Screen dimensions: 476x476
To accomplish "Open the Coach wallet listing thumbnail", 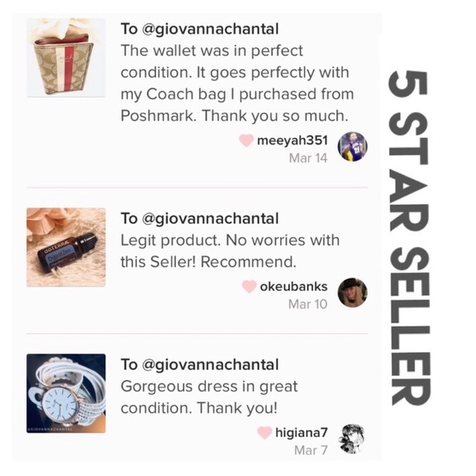I will coord(66,57).
